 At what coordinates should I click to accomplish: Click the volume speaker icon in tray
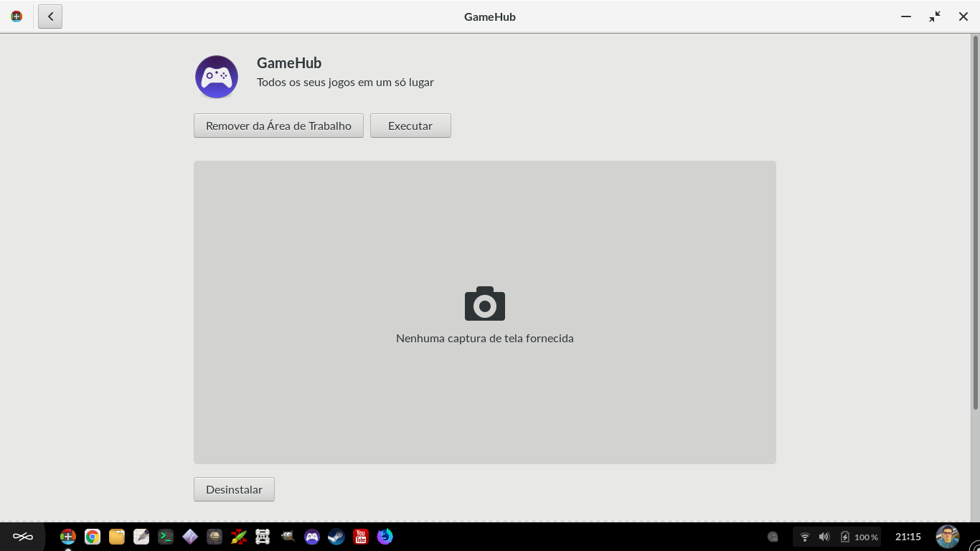[x=824, y=537]
